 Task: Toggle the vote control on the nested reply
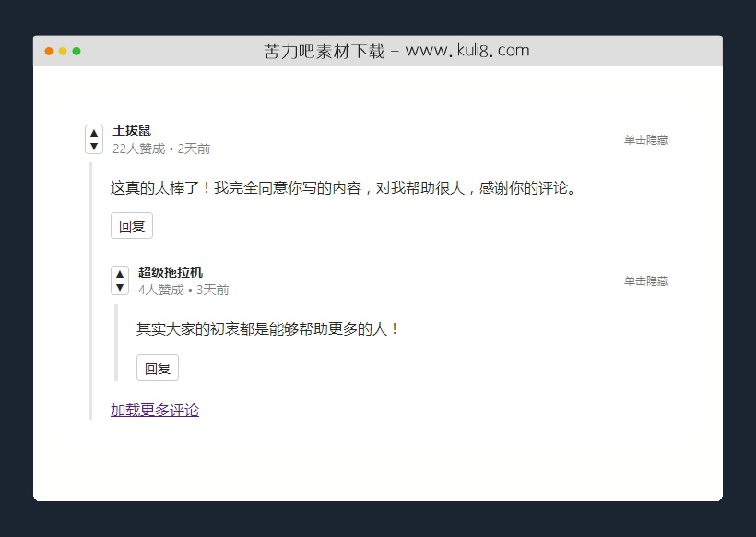119,280
